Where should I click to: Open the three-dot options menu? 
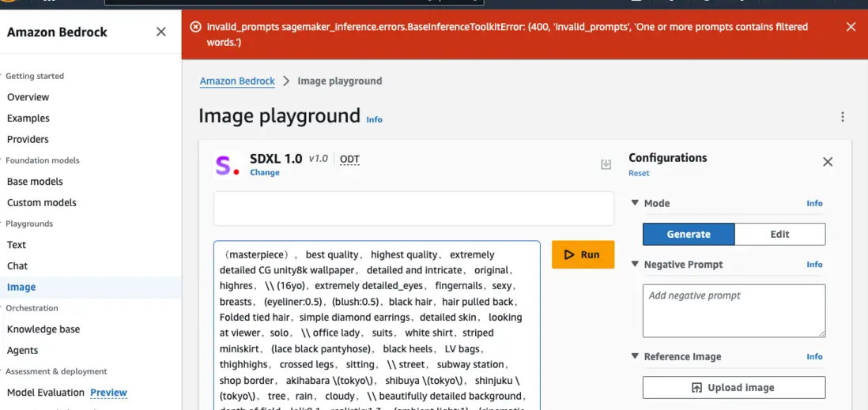point(843,117)
